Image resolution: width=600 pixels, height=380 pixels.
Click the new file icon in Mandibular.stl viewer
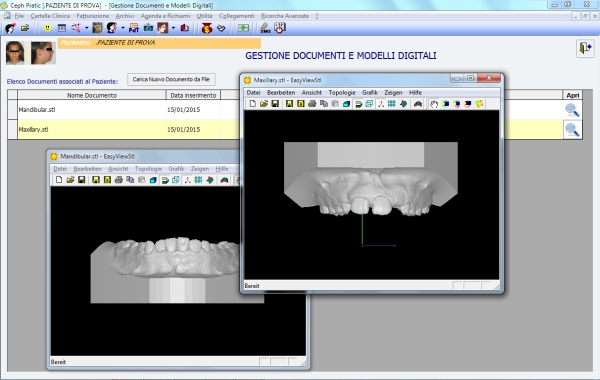point(59,180)
